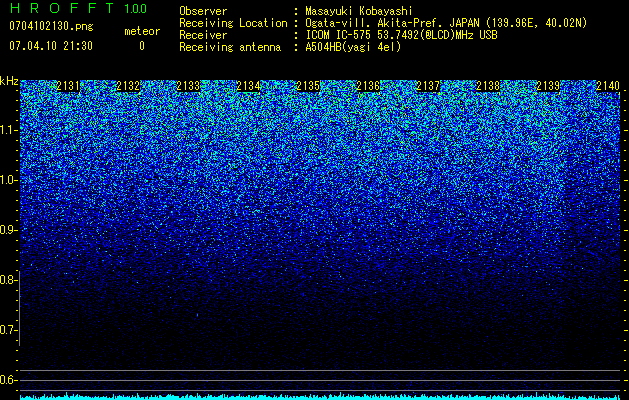Click the meteor label
The width and height of the screenshot is (629, 400).
point(142,31)
